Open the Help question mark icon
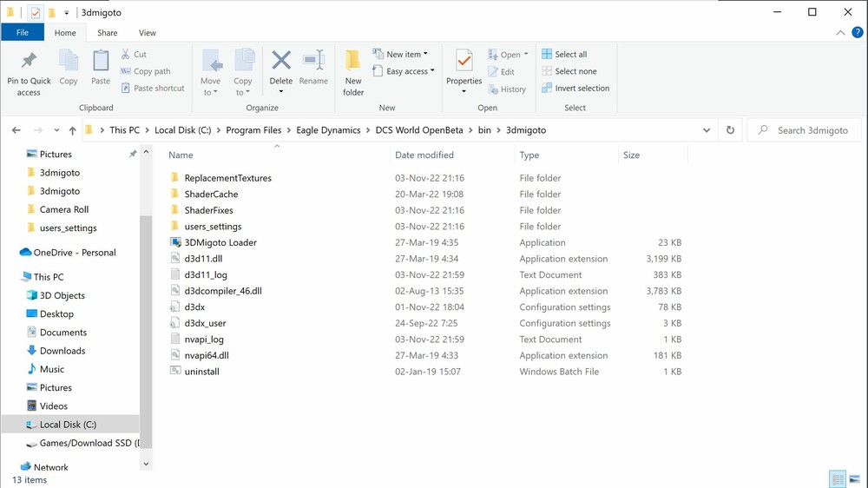The image size is (868, 488). coord(857,33)
